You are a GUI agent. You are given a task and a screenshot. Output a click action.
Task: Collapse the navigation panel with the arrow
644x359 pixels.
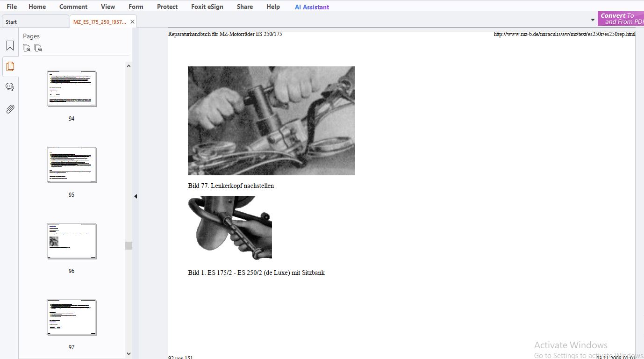tap(136, 196)
